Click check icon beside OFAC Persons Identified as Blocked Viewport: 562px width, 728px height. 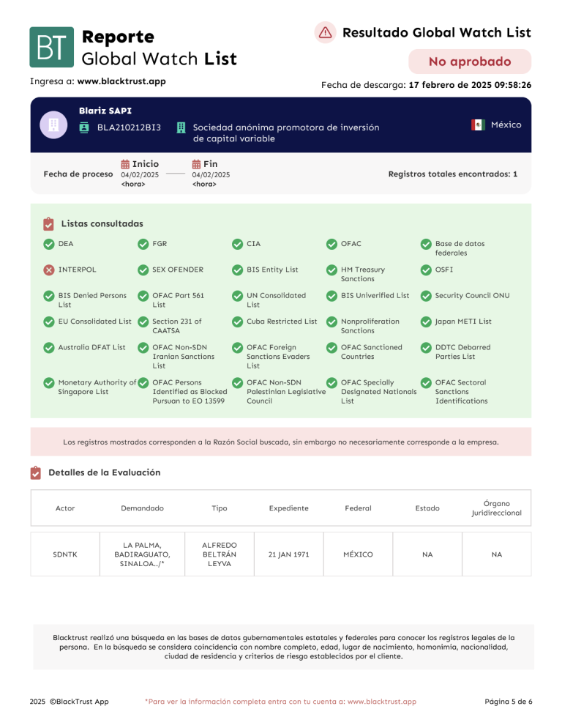(x=143, y=384)
